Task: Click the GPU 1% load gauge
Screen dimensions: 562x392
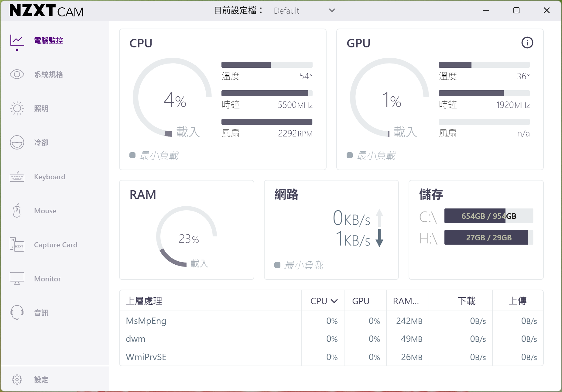Action: (x=389, y=97)
